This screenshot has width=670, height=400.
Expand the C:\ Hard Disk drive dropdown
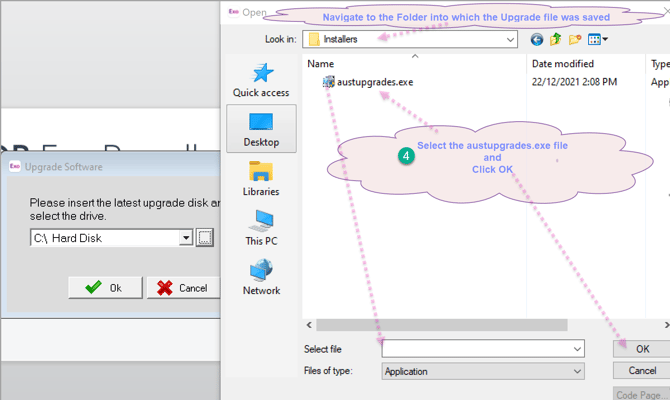pyautogui.click(x=186, y=238)
